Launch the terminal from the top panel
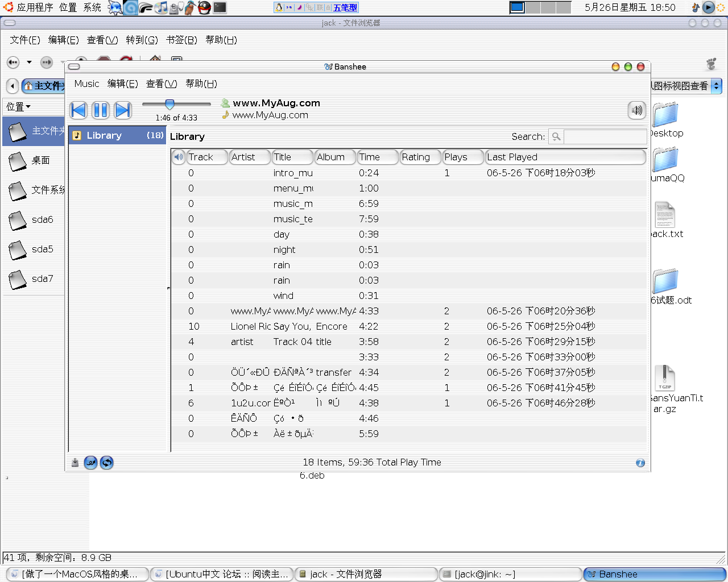This screenshot has height=582, width=728. point(220,7)
